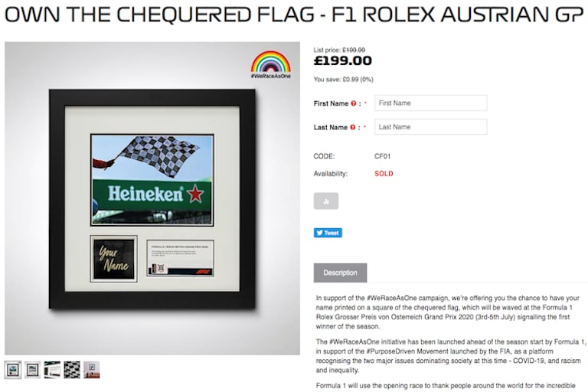The height and width of the screenshot is (392, 588).
Task: Select the third thumbnail of certificate
Action: tap(52, 371)
